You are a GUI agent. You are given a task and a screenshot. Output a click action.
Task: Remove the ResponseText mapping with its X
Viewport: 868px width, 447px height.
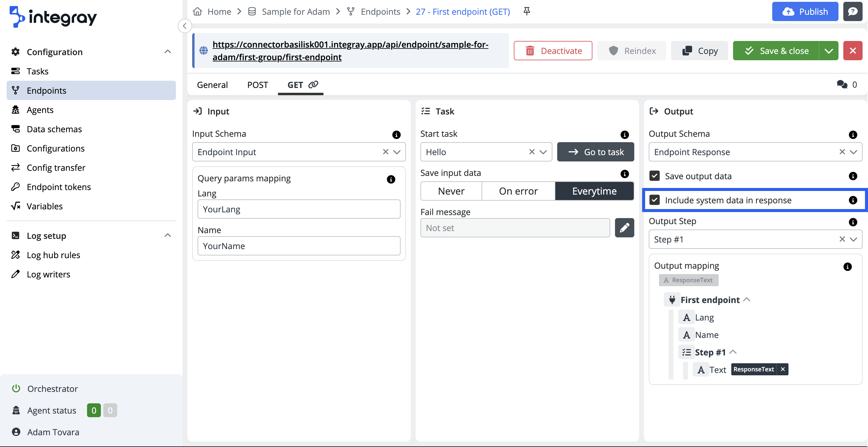tap(783, 370)
